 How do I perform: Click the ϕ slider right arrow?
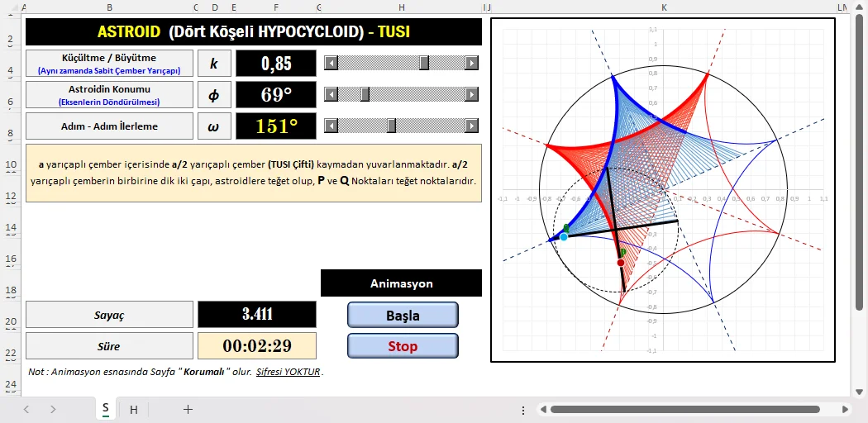click(472, 94)
